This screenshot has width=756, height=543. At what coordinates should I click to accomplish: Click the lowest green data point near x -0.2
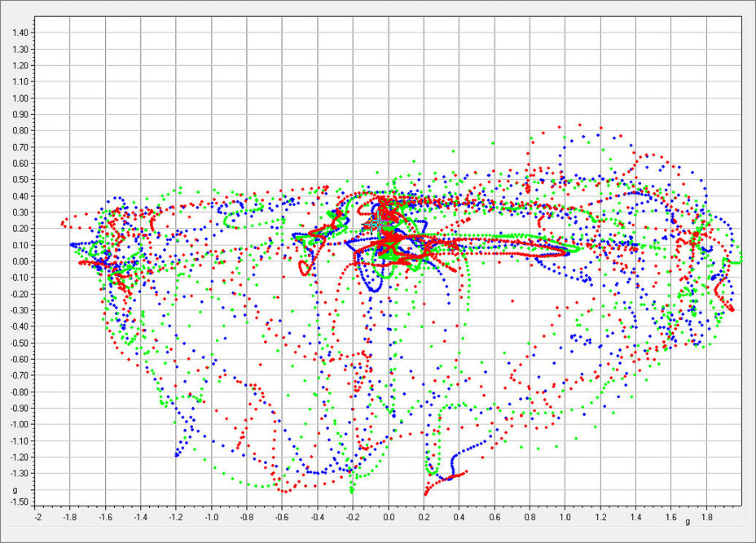point(352,491)
